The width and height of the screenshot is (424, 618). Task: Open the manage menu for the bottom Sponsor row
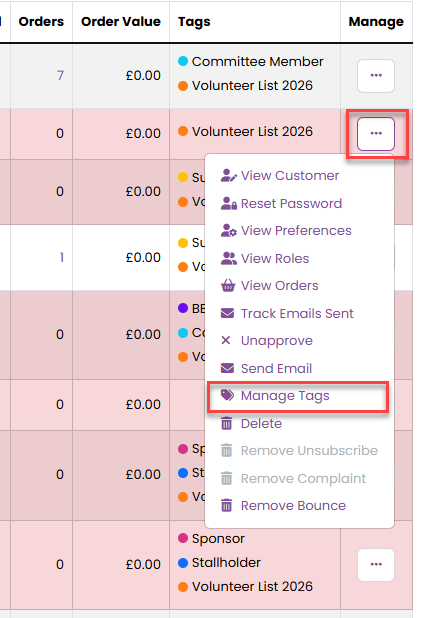click(x=376, y=564)
